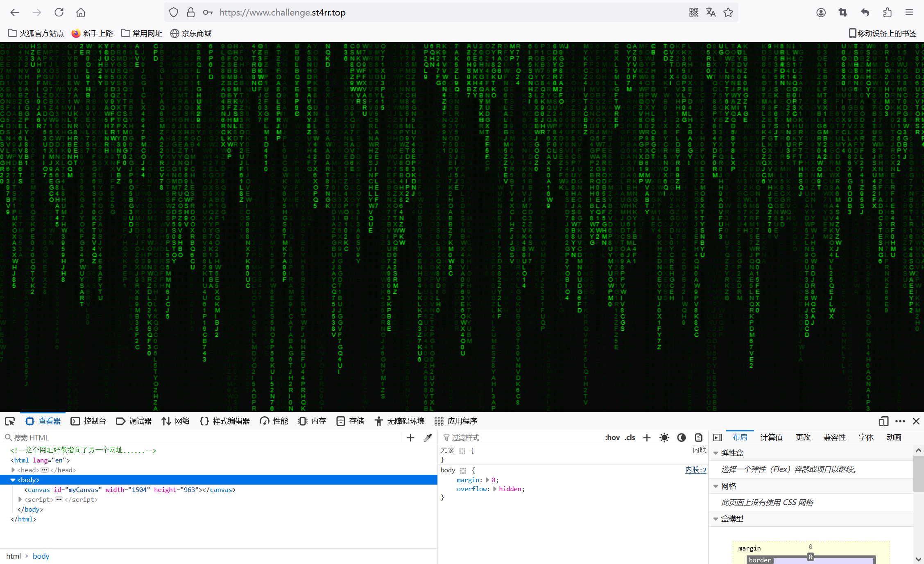This screenshot has height=564, width=924.
Task: Collapse the three-pane inspector sidebar
Action: [718, 438]
